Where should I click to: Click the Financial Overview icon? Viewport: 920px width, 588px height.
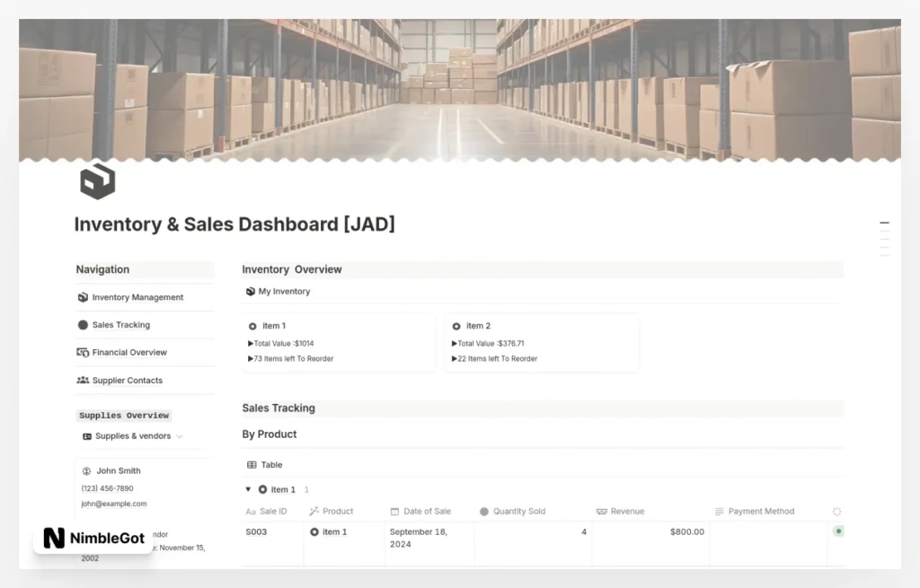pyautogui.click(x=84, y=352)
